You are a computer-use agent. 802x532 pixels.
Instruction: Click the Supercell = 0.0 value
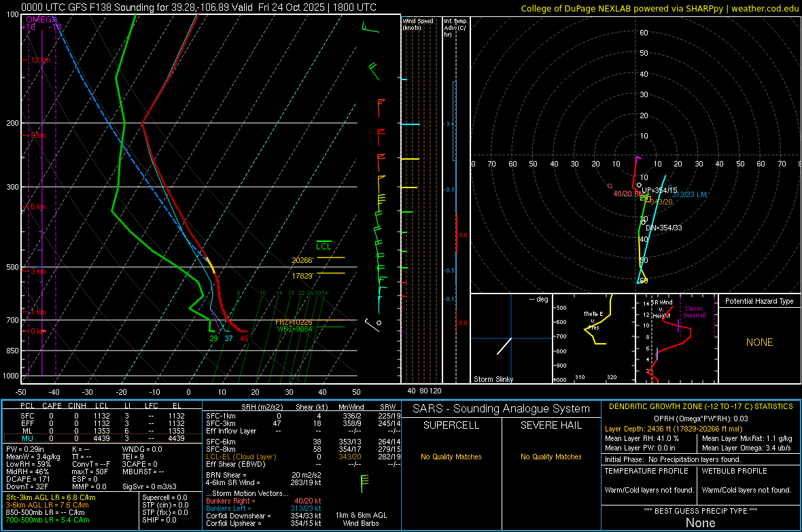(164, 497)
